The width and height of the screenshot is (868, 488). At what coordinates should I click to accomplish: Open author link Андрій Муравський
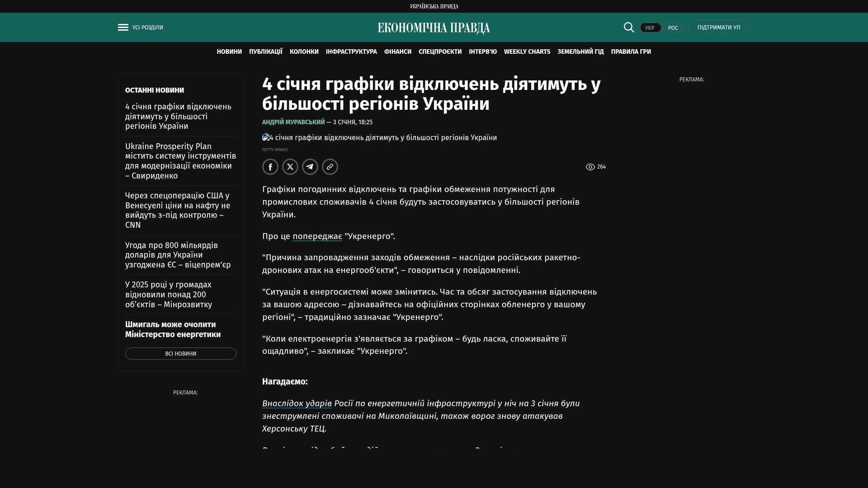coord(293,122)
